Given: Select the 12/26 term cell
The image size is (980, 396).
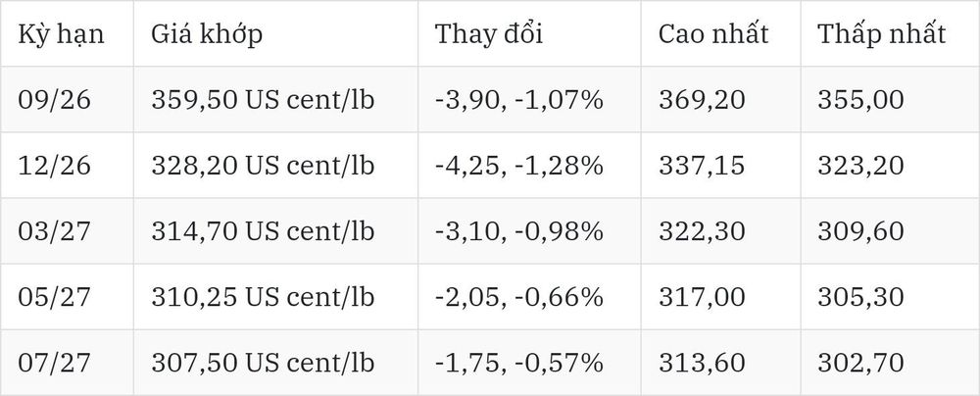Looking at the screenshot, I should (54, 165).
